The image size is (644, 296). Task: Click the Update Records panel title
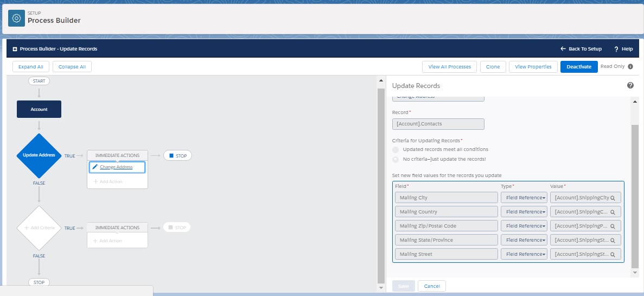416,86
